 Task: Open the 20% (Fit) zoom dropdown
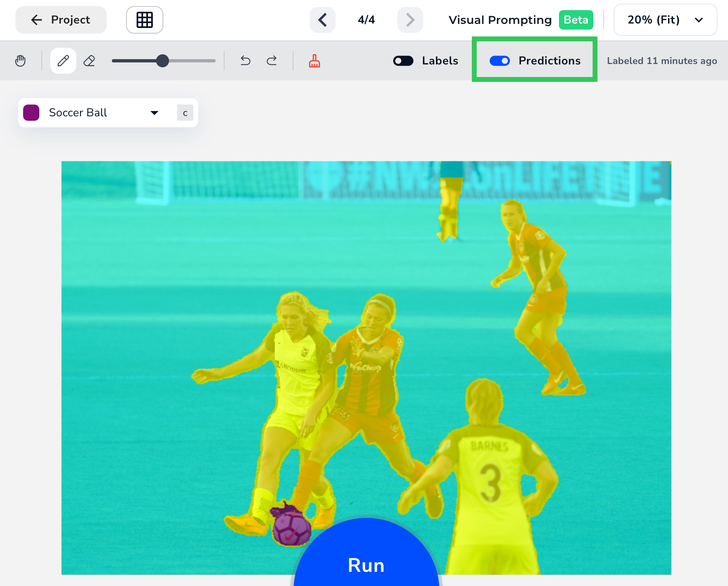point(665,20)
